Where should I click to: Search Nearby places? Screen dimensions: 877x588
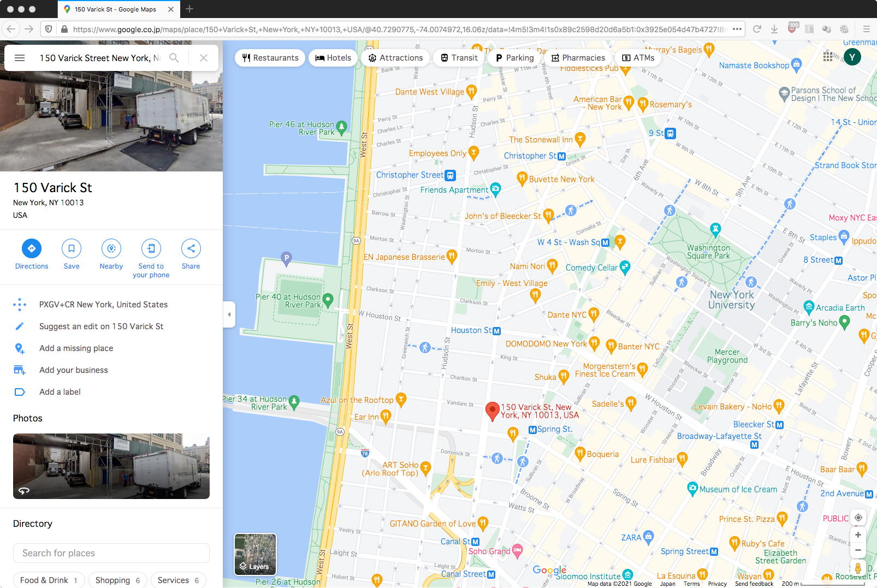coord(111,255)
